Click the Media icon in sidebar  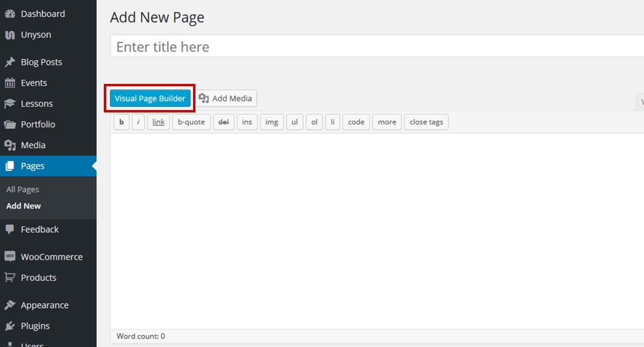click(10, 145)
